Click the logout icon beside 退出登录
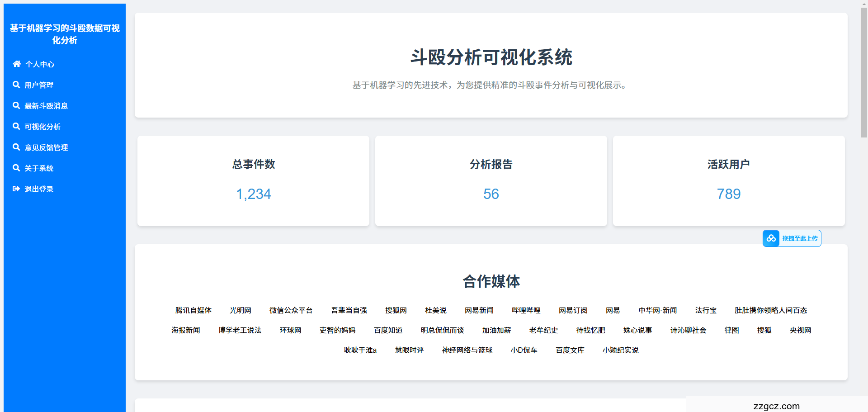The height and width of the screenshot is (412, 868). [x=16, y=189]
